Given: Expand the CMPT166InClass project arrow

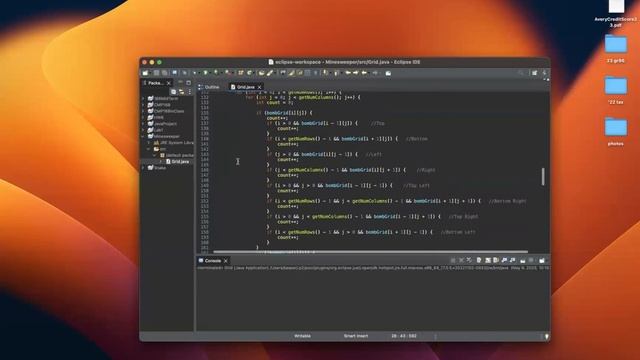Looking at the screenshot, I should pyautogui.click(x=143, y=111).
